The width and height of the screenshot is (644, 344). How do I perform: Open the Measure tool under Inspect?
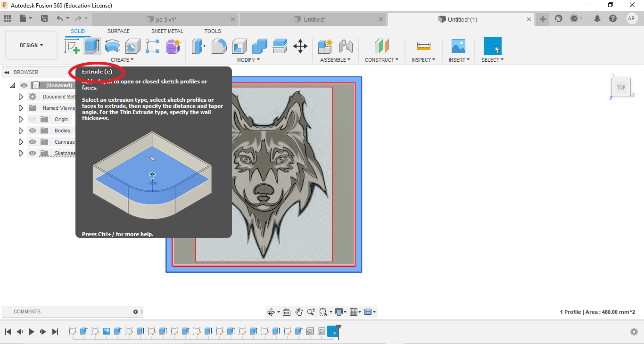click(x=423, y=46)
